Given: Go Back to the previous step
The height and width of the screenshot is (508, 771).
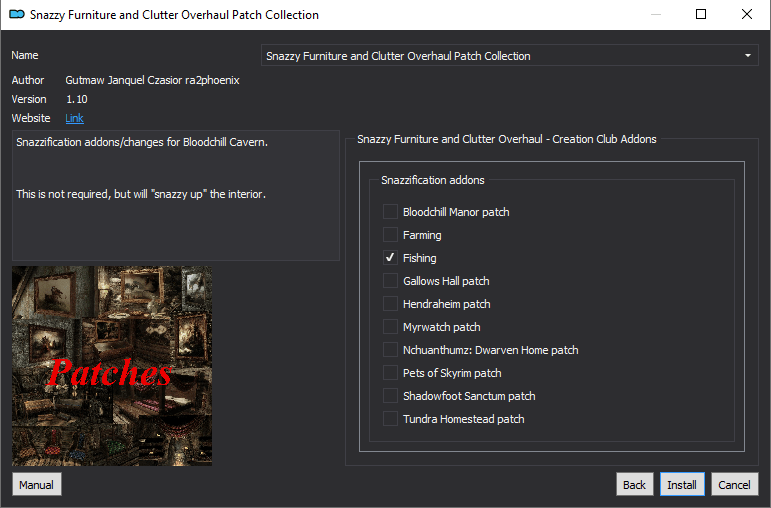Looking at the screenshot, I should 634,484.
